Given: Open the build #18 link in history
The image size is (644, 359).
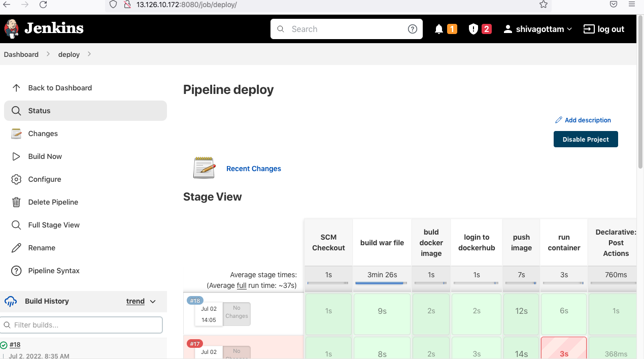Looking at the screenshot, I should coord(15,345).
